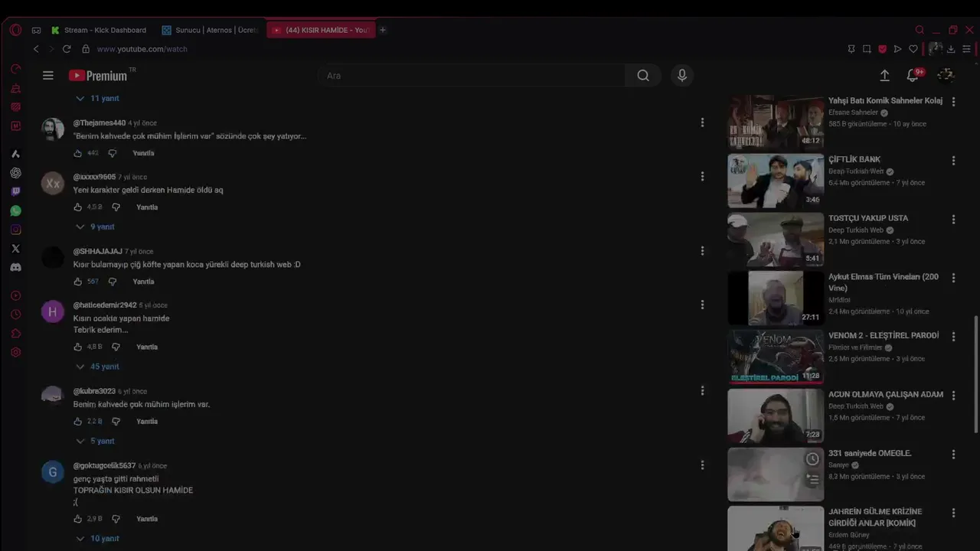Add watch later on 331 saniyede OMEGLE thumbnail
This screenshot has height=551, width=980.
[x=812, y=459]
